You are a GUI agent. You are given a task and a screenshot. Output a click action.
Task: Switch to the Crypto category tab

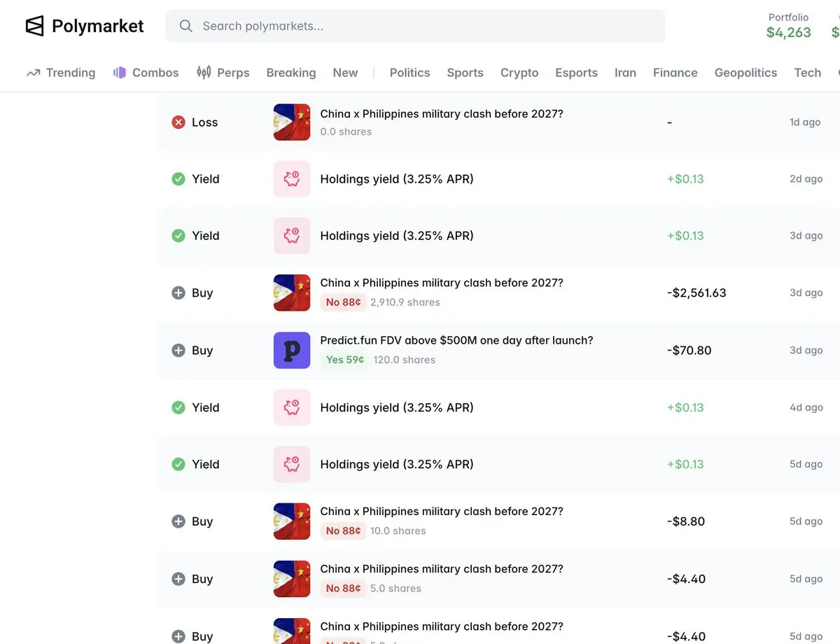coord(519,73)
